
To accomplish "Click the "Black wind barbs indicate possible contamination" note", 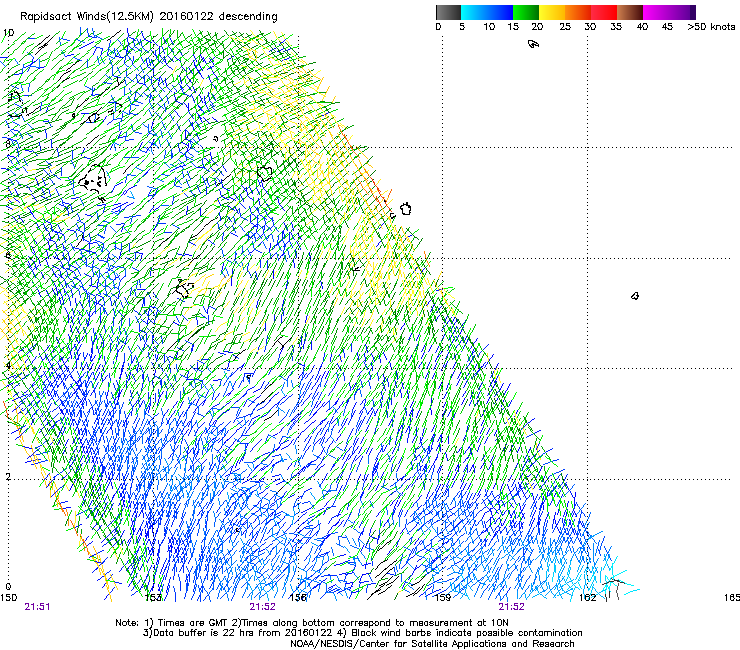I will click(x=460, y=633).
